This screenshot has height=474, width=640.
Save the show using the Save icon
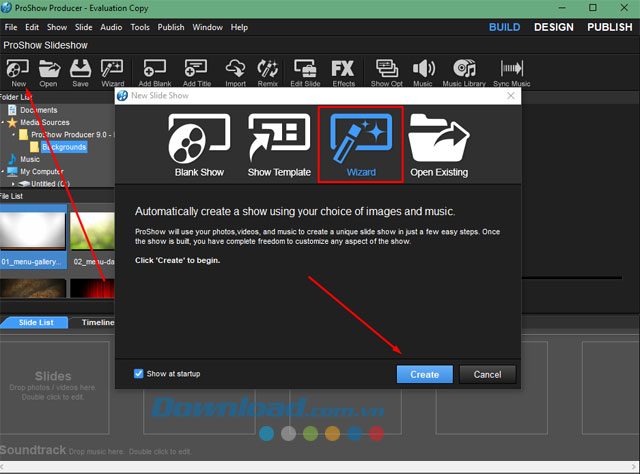80,73
